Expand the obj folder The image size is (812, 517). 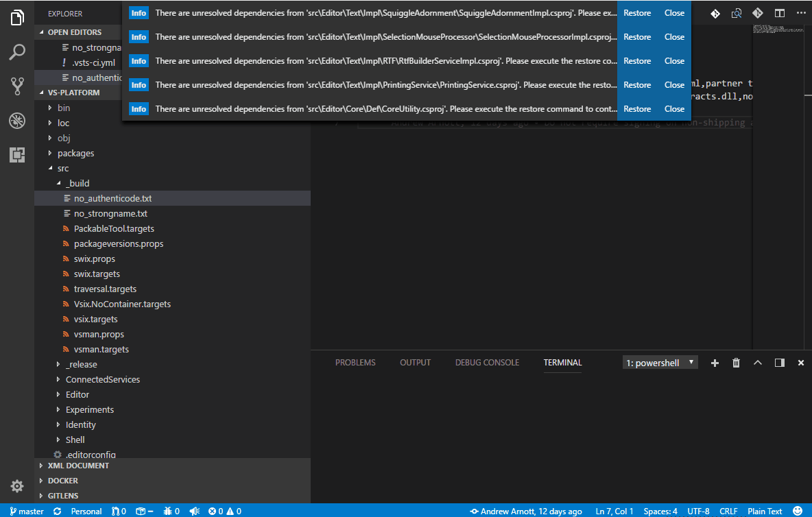(49, 138)
